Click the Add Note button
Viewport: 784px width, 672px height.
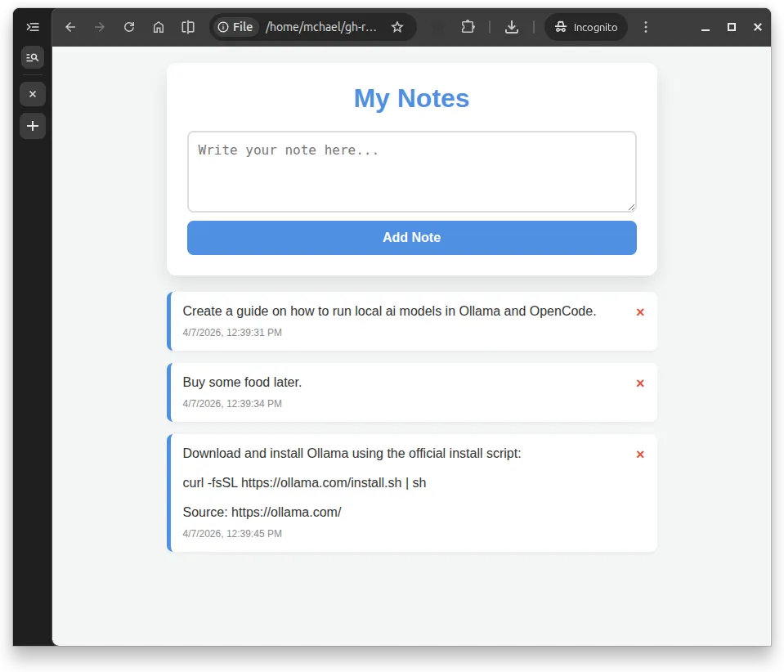(x=411, y=237)
